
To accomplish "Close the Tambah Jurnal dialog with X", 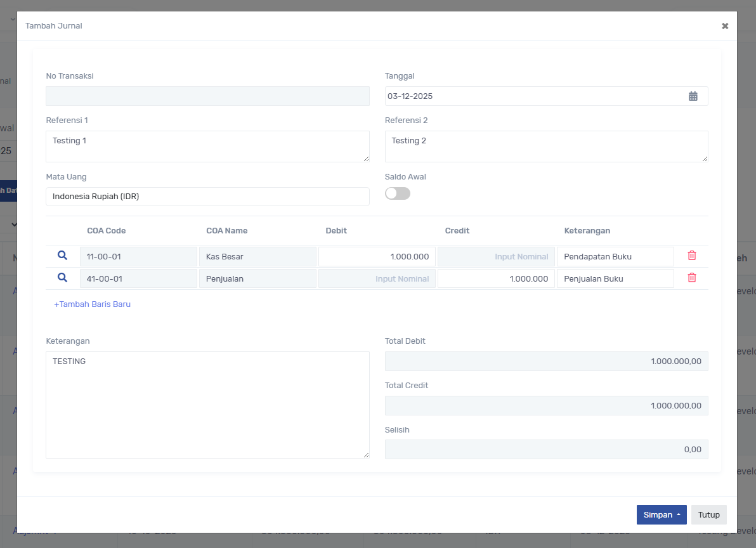I will (x=725, y=26).
